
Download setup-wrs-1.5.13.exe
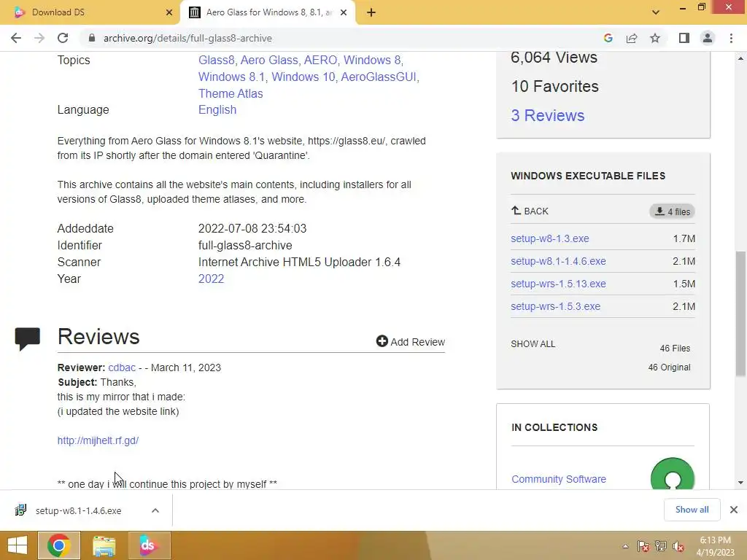point(558,284)
